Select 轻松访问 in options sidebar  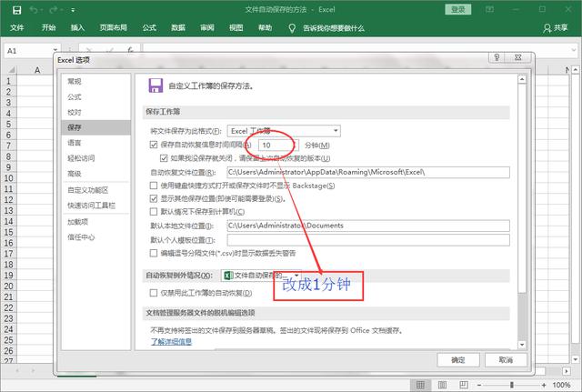point(95,158)
